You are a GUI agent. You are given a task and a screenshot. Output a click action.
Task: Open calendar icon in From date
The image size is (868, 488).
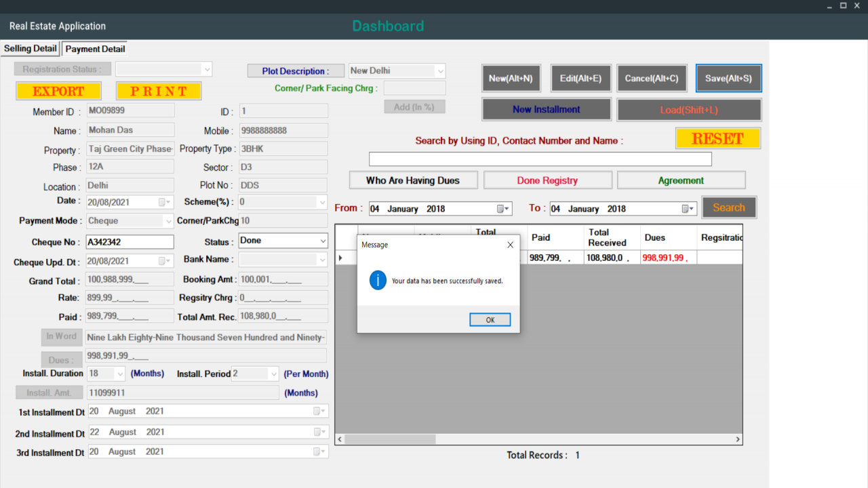point(502,209)
